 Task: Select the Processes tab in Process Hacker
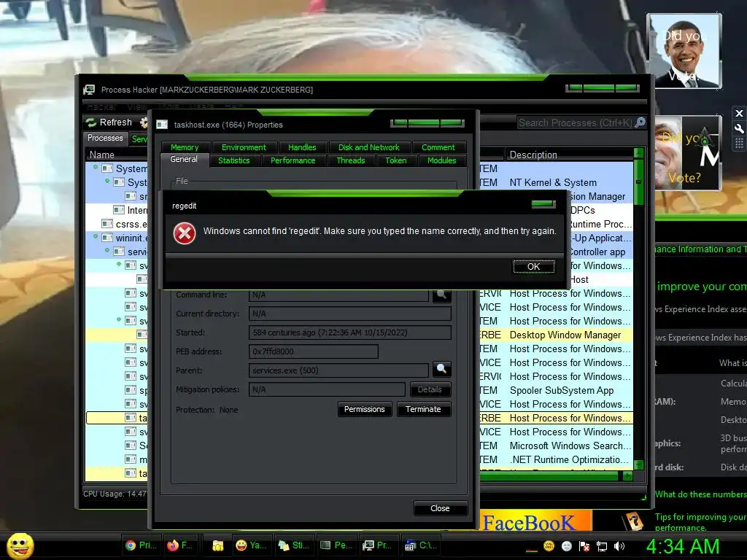tap(105, 138)
